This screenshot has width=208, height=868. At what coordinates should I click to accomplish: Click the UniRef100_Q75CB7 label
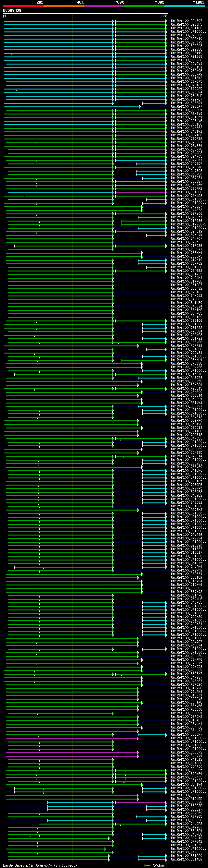[x=187, y=207]
